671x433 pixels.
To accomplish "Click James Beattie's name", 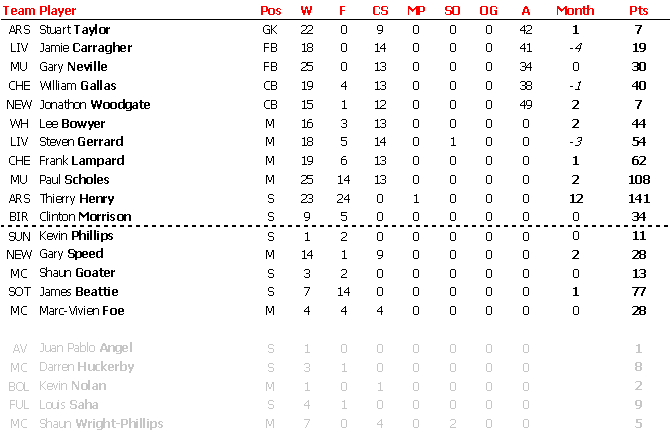I will 79,292.
